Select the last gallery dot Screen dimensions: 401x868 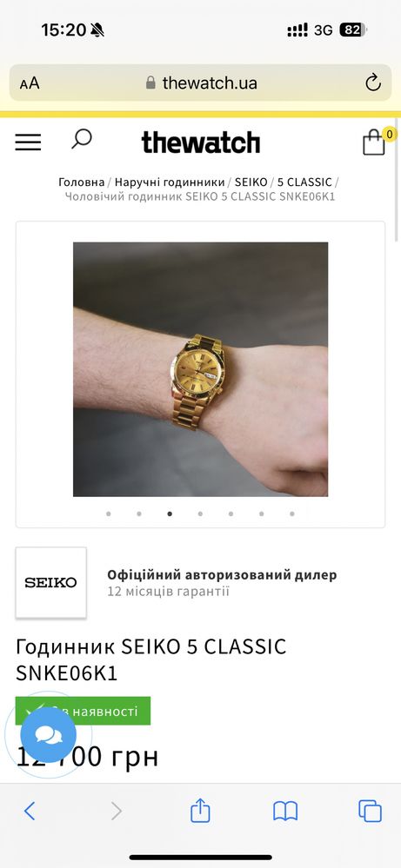tap(292, 514)
